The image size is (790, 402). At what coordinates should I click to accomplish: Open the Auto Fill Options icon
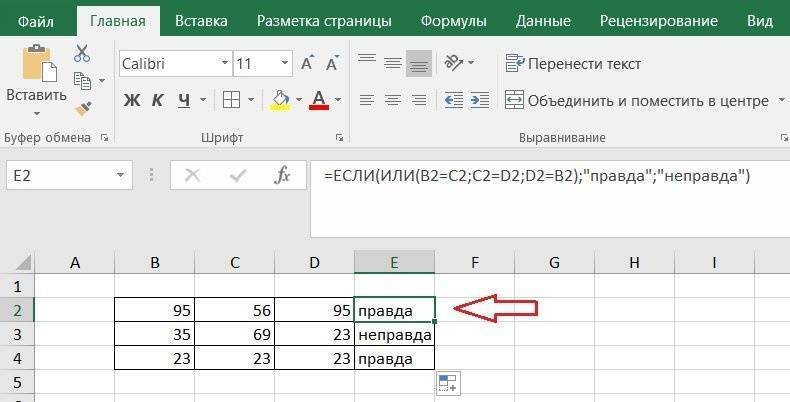pos(446,383)
